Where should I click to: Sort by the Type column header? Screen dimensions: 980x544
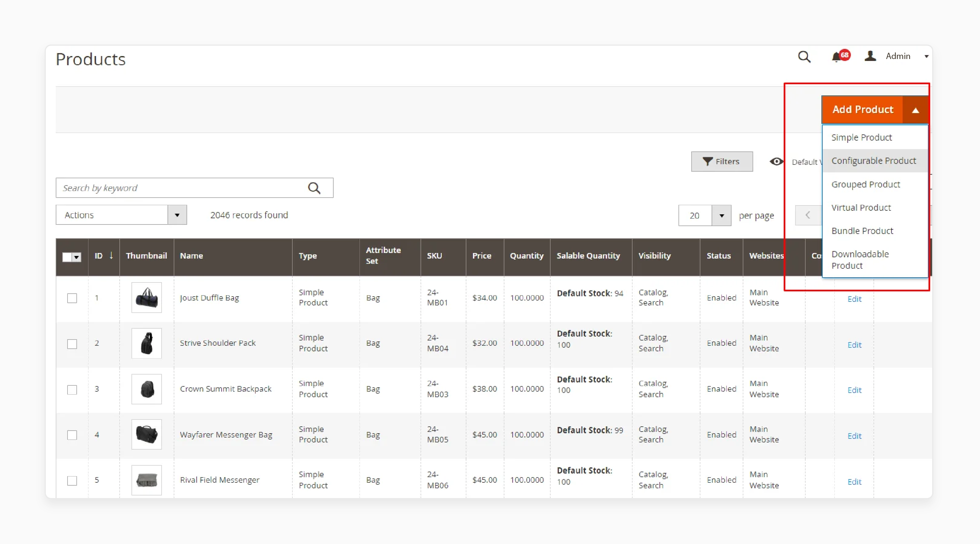click(326, 256)
